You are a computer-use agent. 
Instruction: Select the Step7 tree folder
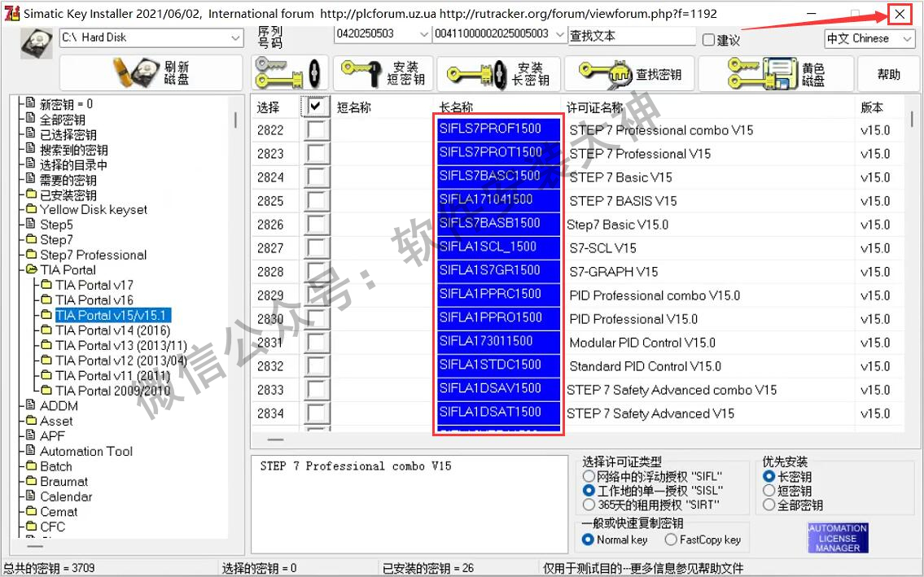point(56,240)
